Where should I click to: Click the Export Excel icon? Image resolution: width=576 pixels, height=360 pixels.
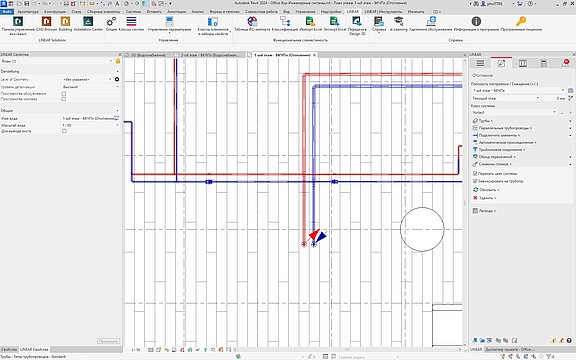click(335, 24)
